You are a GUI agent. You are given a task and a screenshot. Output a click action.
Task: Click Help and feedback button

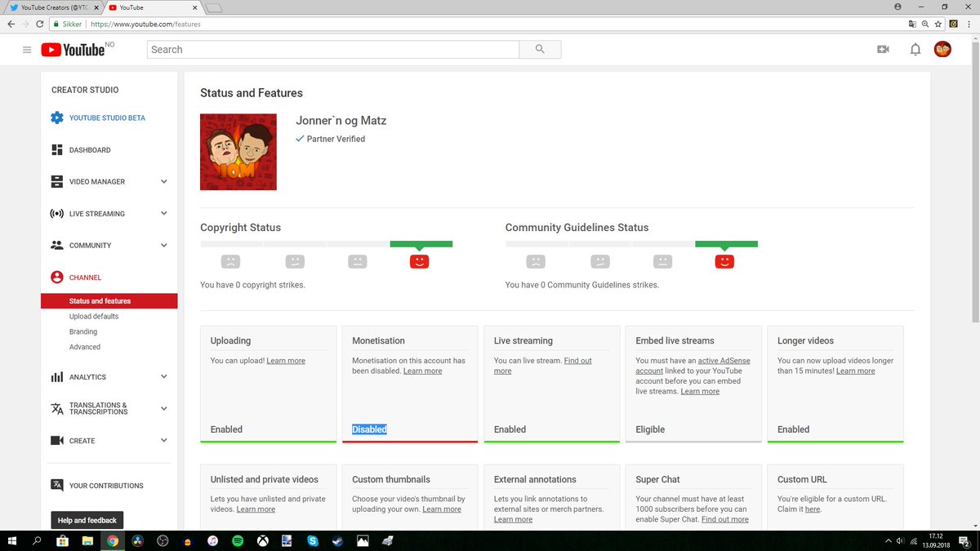(87, 520)
